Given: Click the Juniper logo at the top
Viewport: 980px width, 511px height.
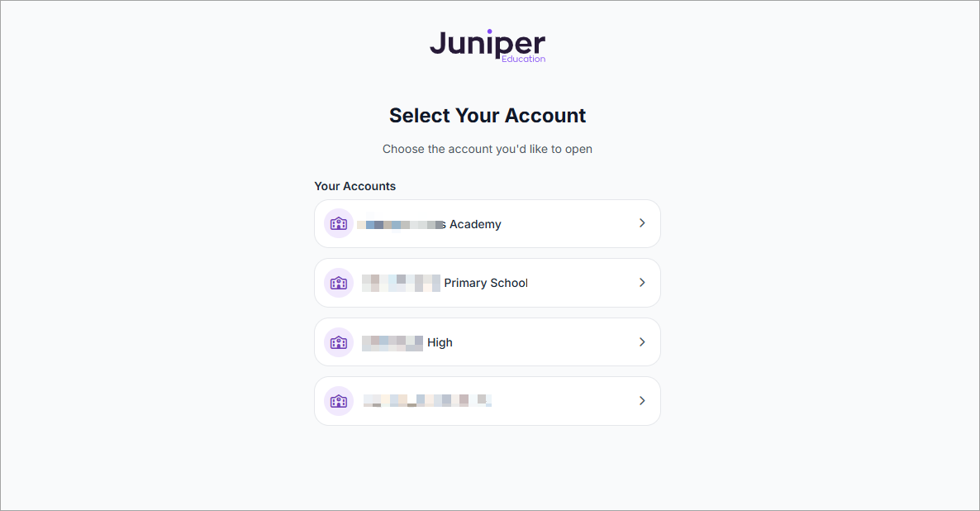Looking at the screenshot, I should 488,45.
